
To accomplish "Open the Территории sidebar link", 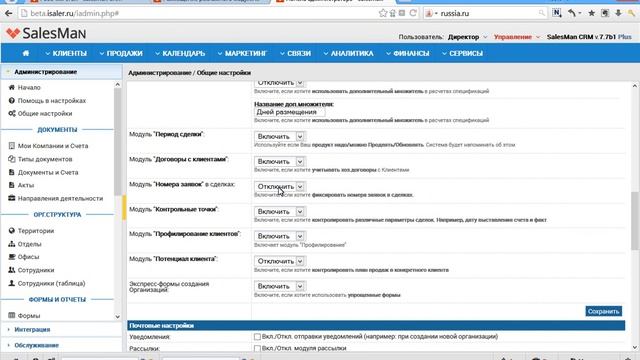I will point(36,231).
